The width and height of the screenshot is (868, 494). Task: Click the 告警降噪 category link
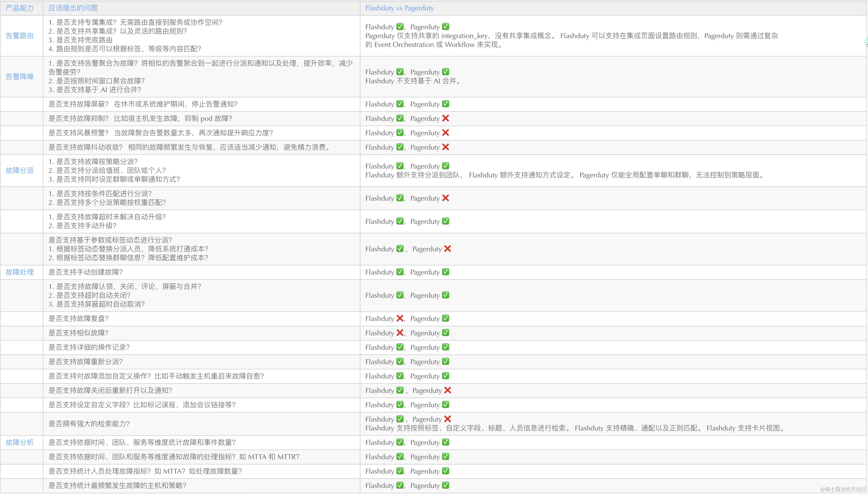click(x=20, y=76)
